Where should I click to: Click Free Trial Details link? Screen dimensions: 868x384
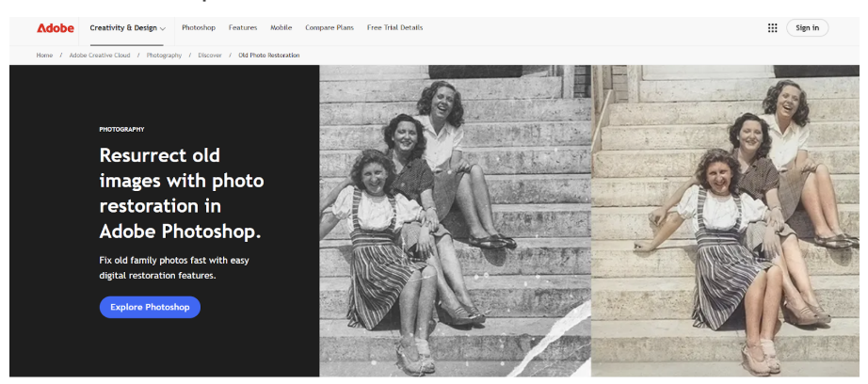coord(394,27)
